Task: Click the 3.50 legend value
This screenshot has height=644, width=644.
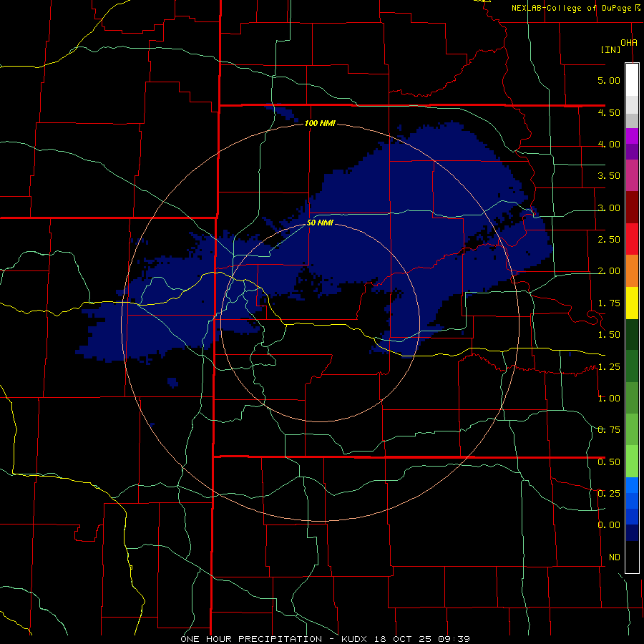Action: point(609,176)
